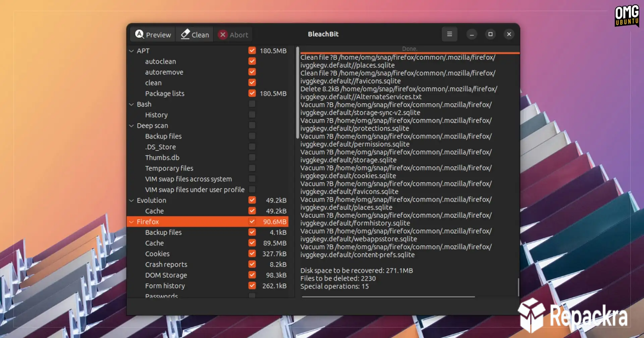Select the Evolution tree row label
This screenshot has width=644, height=338.
click(x=151, y=201)
